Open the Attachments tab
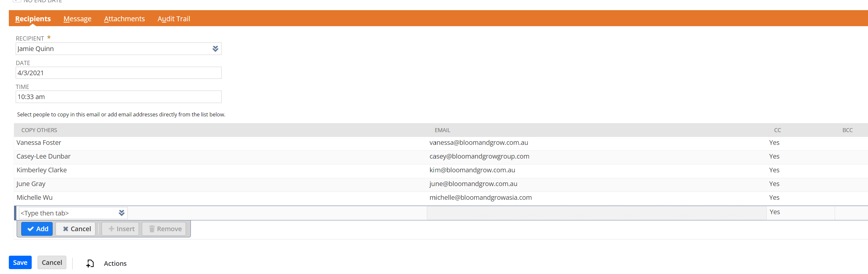Screen dimensions: 868x274 (124, 19)
